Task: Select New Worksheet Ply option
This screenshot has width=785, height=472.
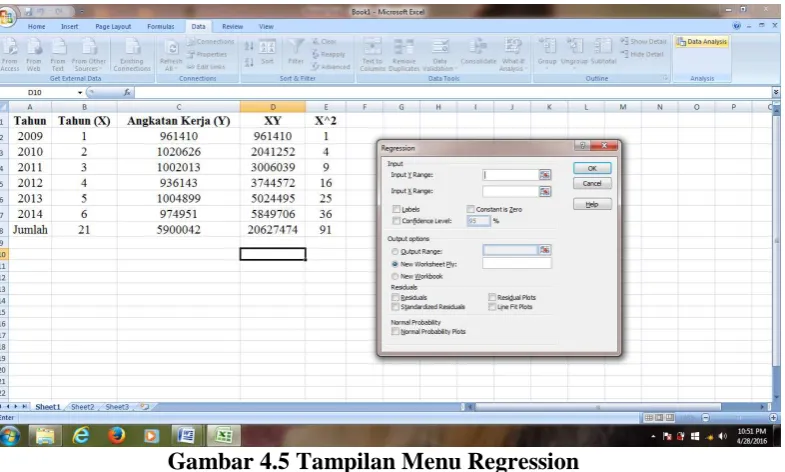Action: coord(395,264)
